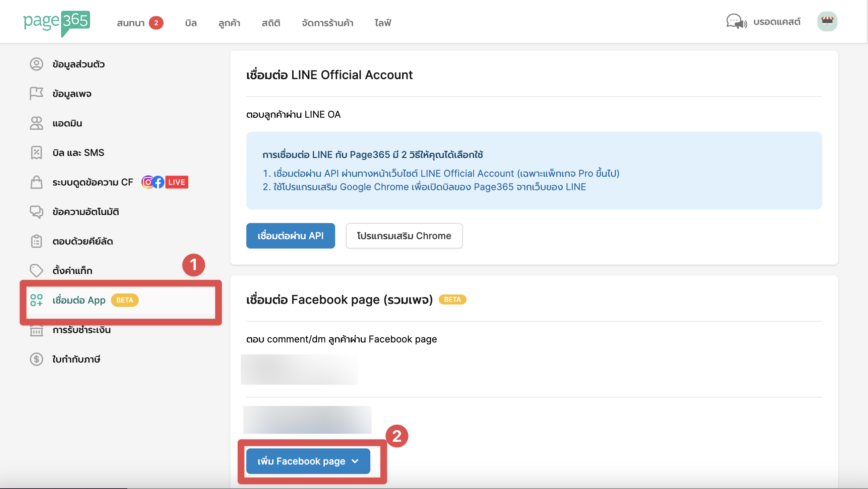The width and height of the screenshot is (868, 489).
Task: Open the ลูกค้า menu
Action: click(x=229, y=23)
